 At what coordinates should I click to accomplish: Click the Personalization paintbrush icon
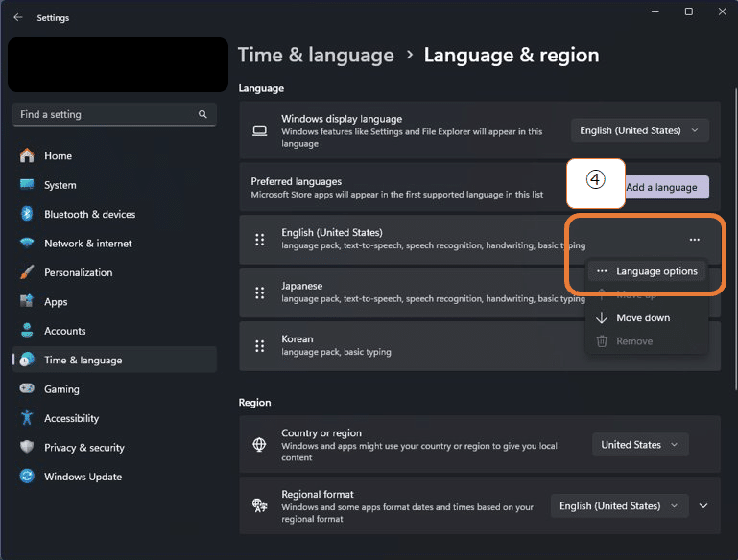coord(27,272)
